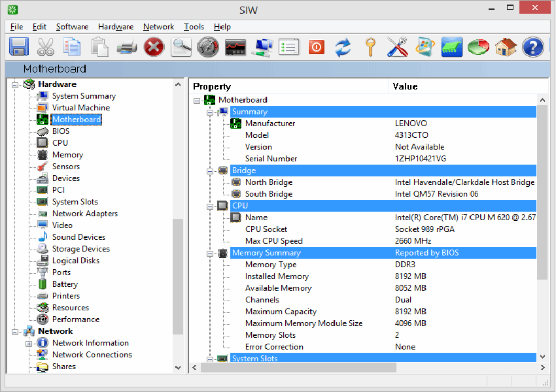Click the red power button icon
Image resolution: width=556 pixels, height=392 pixels.
tap(317, 47)
